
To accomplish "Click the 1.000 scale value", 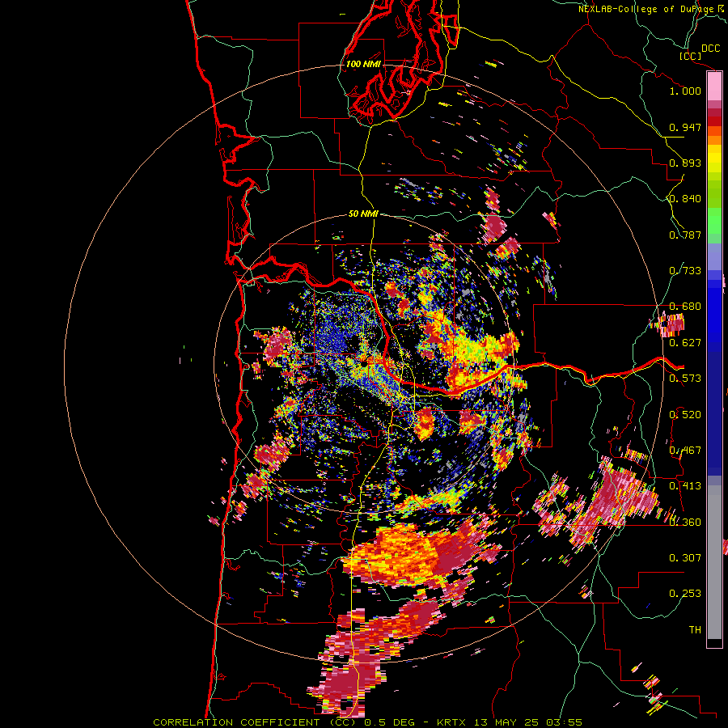I will [x=685, y=91].
